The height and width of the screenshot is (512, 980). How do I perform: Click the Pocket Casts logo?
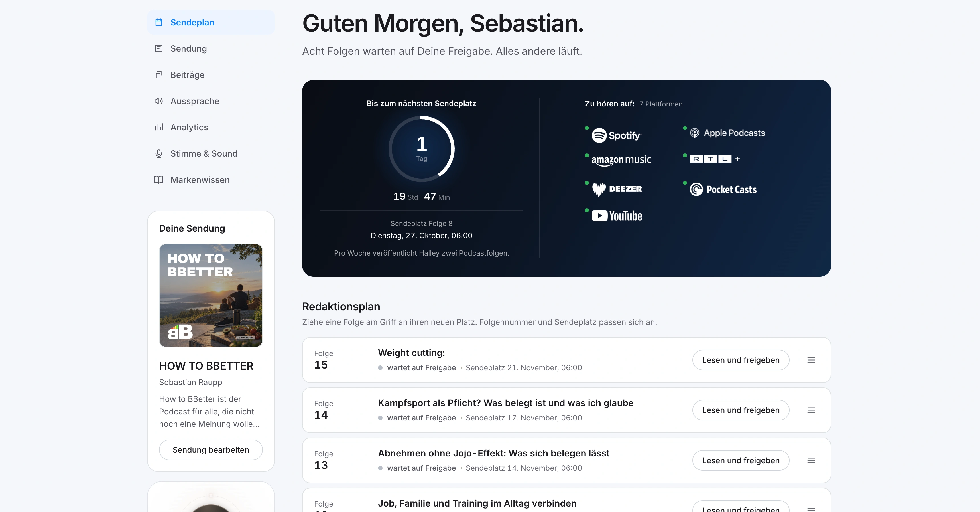tap(723, 190)
